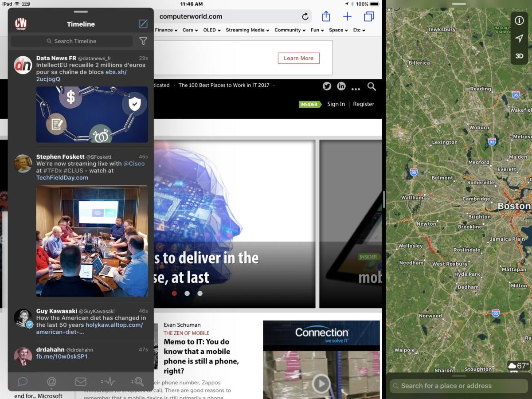Tap the Boston label on the map
532x399 pixels.
pos(514,206)
